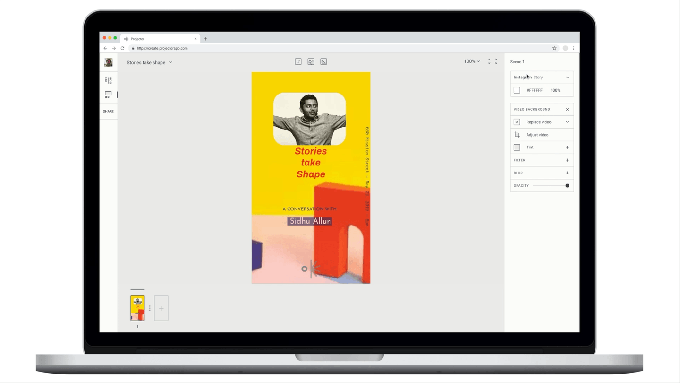Click the user avatar in the sidebar
Screen dimensions: 680x383
click(108, 62)
